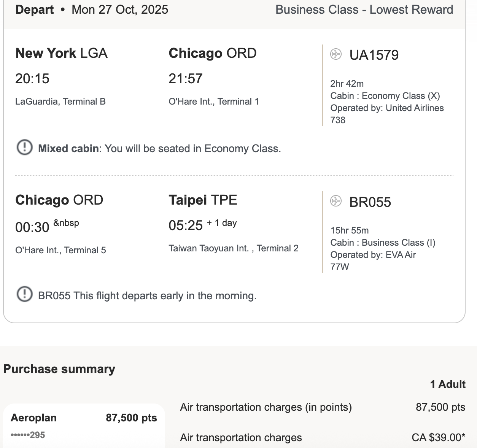Select flight number BR055

tap(370, 202)
